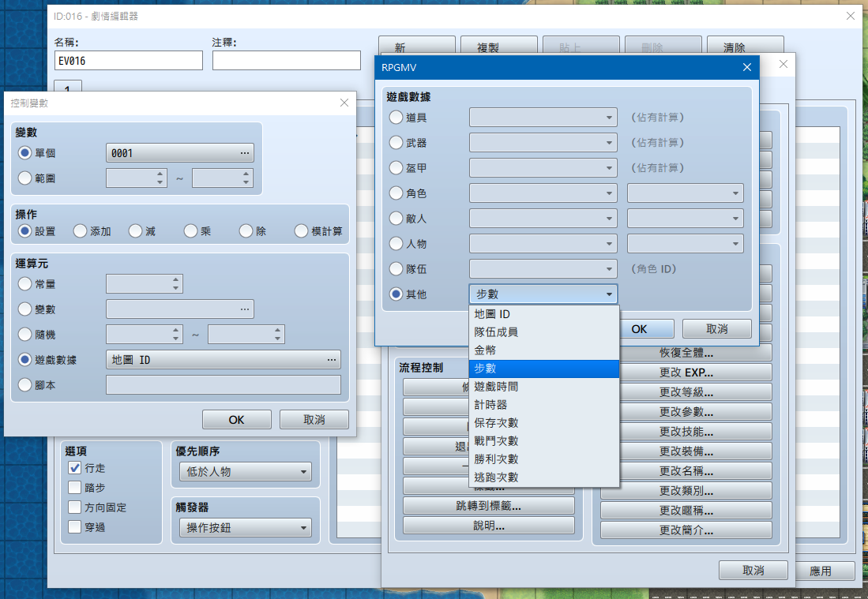Screen dimensions: 868x599
Task: Choose 隨機 operand radio button
Action: click(25, 335)
